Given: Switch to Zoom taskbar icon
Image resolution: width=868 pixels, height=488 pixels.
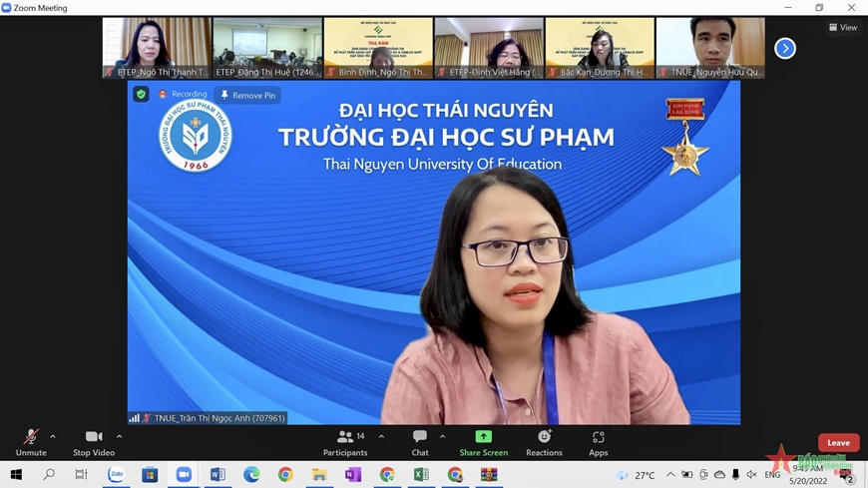Looking at the screenshot, I should [184, 475].
